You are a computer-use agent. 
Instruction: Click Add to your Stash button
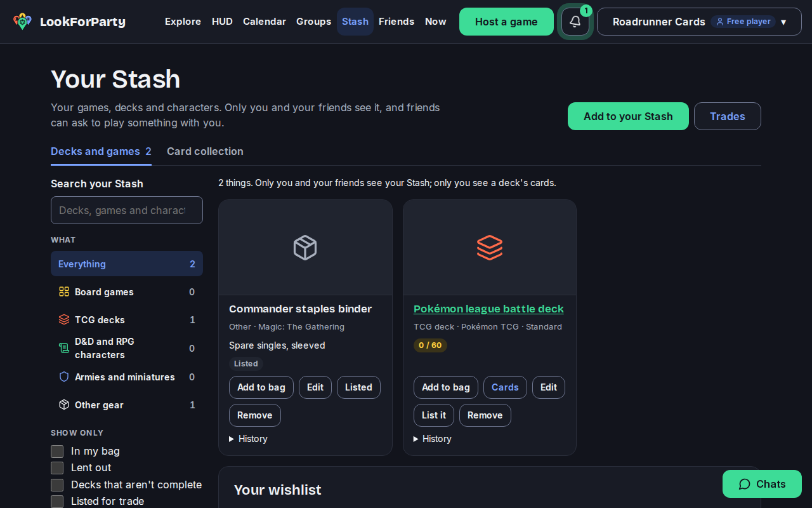(x=628, y=116)
